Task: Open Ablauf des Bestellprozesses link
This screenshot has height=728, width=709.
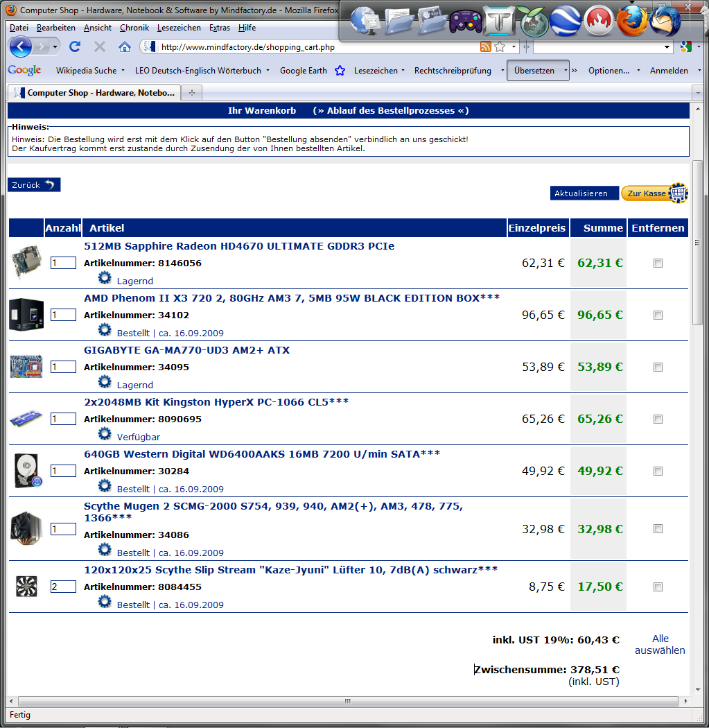Action: pos(391,110)
